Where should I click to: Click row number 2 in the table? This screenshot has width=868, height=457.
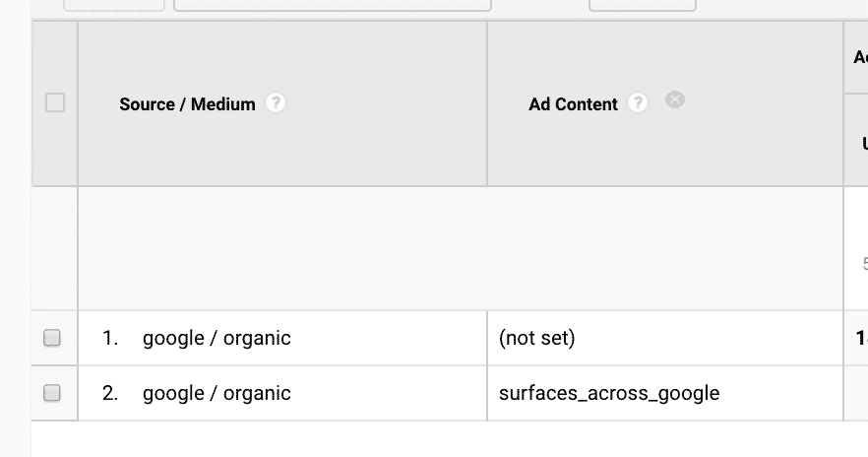110,393
